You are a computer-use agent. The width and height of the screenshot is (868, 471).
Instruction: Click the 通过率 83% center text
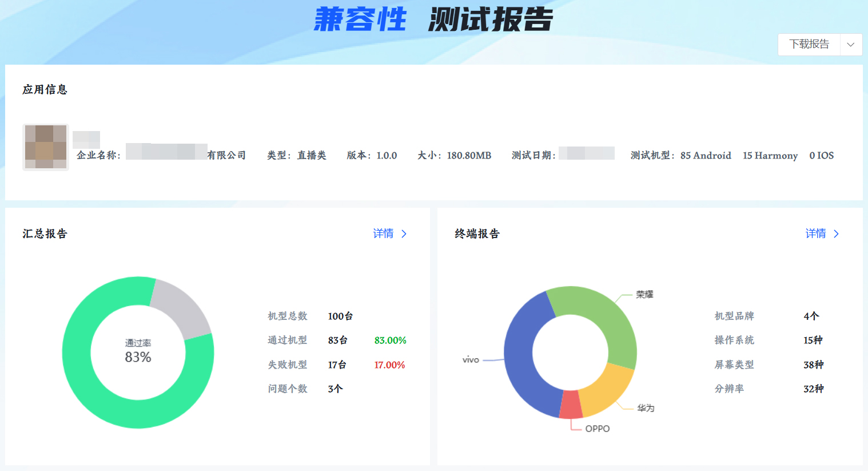(x=138, y=352)
